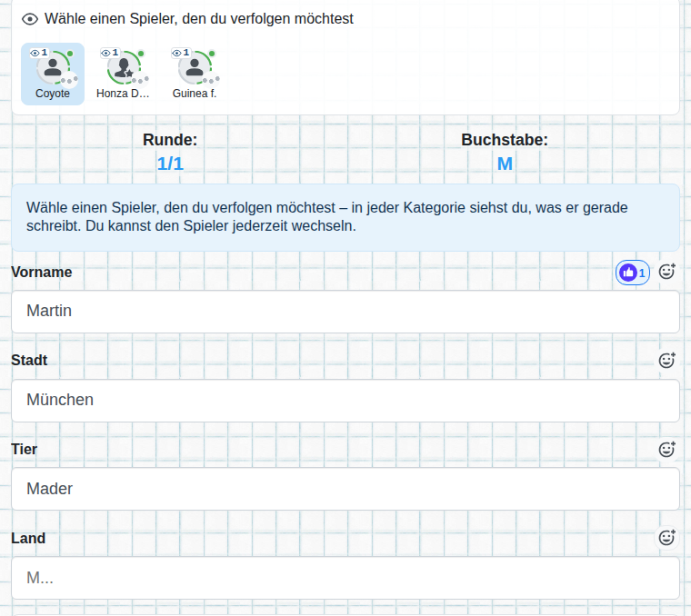Click the Tier field containing Mader

click(345, 489)
